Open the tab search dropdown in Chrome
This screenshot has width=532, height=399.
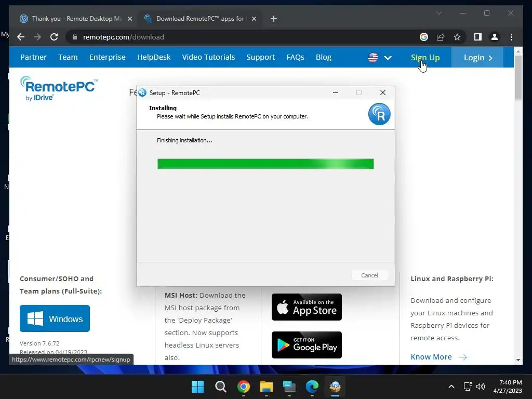438,13
